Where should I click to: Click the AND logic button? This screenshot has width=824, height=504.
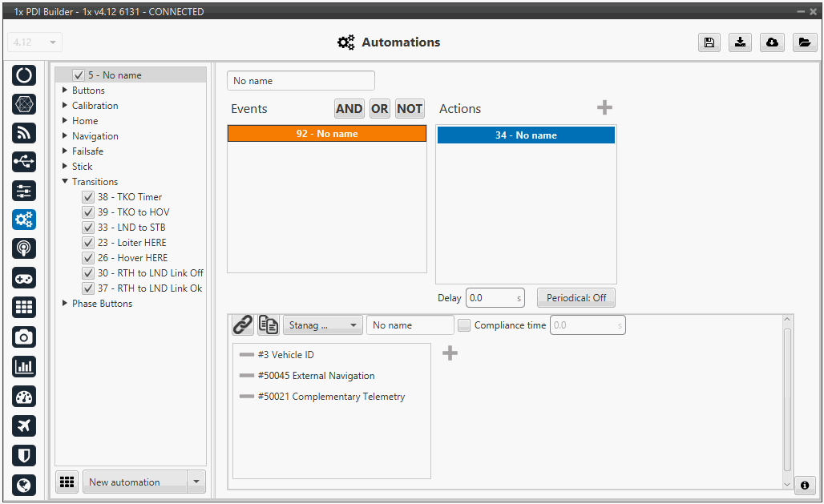tap(349, 109)
